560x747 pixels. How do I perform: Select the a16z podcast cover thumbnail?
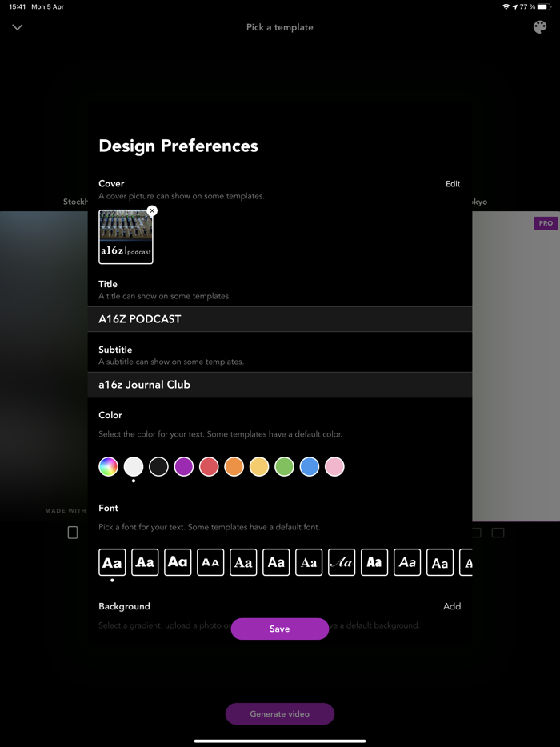(126, 237)
